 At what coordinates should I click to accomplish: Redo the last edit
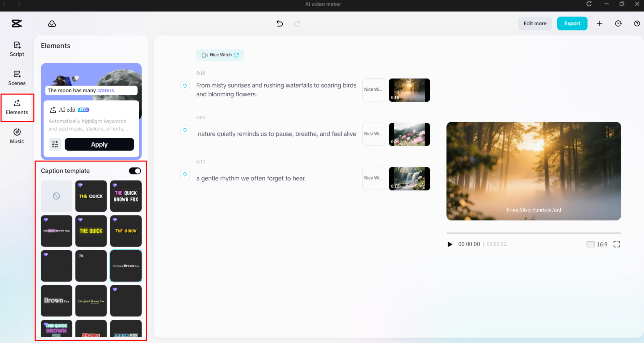coord(297,23)
